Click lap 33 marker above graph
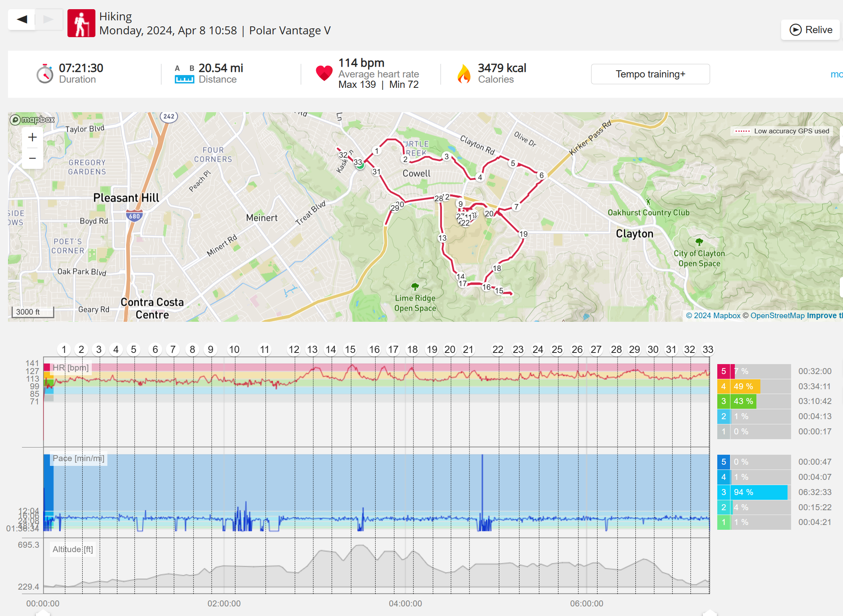The width and height of the screenshot is (843, 616). pos(708,350)
